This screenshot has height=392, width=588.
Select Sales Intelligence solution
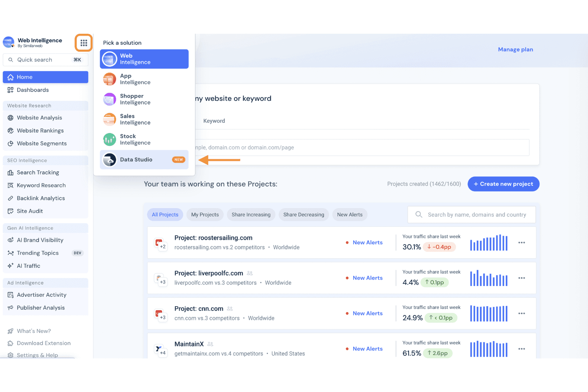click(144, 120)
